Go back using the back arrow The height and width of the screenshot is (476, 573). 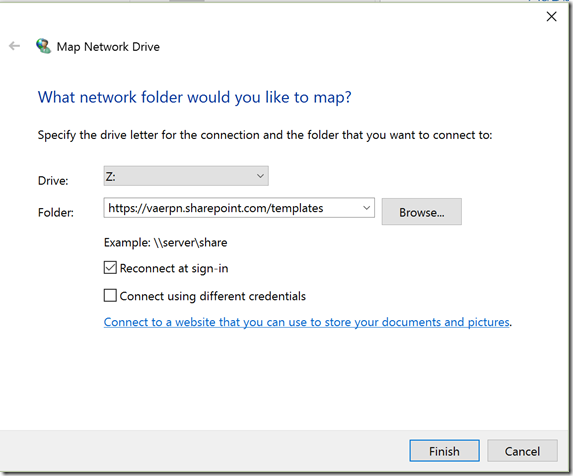tap(14, 46)
